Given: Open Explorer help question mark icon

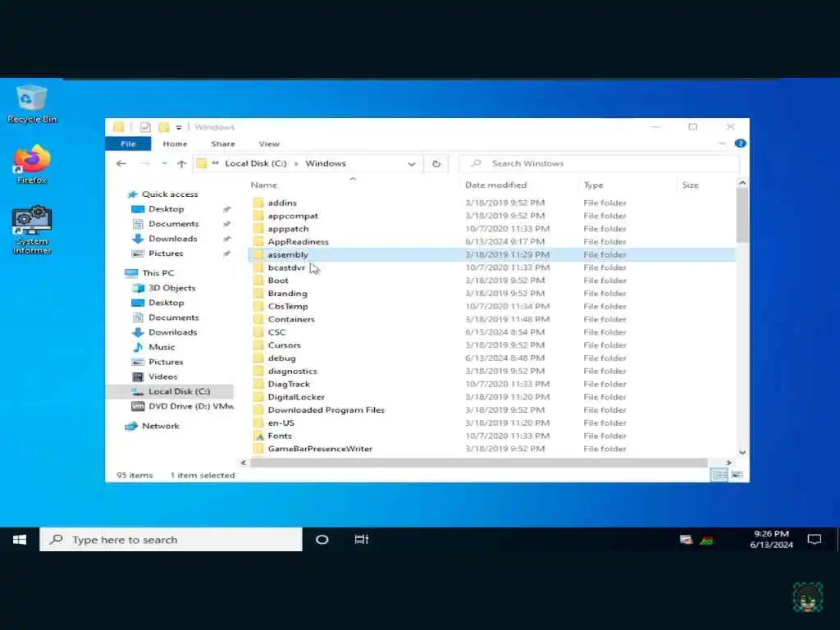Looking at the screenshot, I should [741, 144].
